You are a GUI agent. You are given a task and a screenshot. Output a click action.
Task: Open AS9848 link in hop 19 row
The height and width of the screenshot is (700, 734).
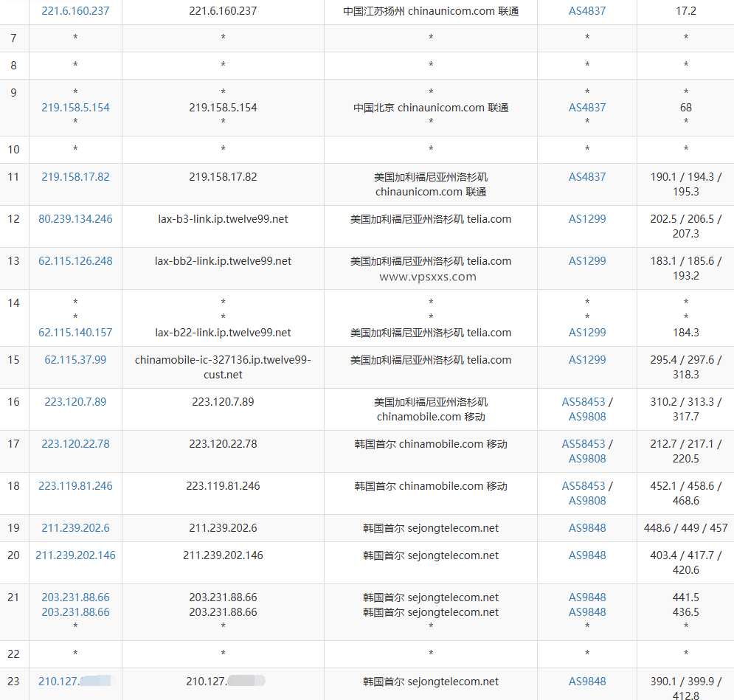[x=587, y=528]
